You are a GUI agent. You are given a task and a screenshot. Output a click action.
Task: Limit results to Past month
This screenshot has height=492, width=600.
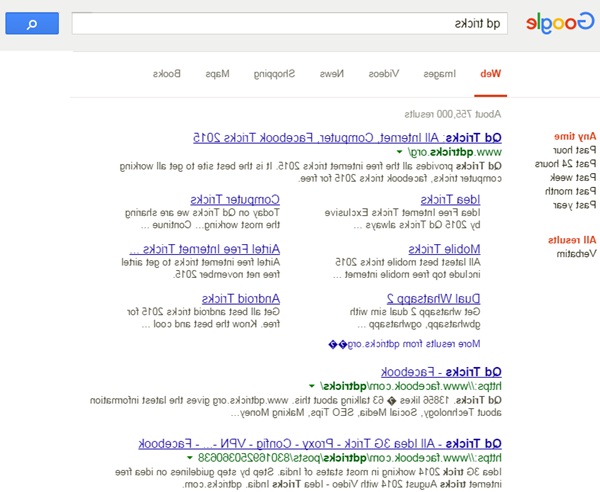573,191
